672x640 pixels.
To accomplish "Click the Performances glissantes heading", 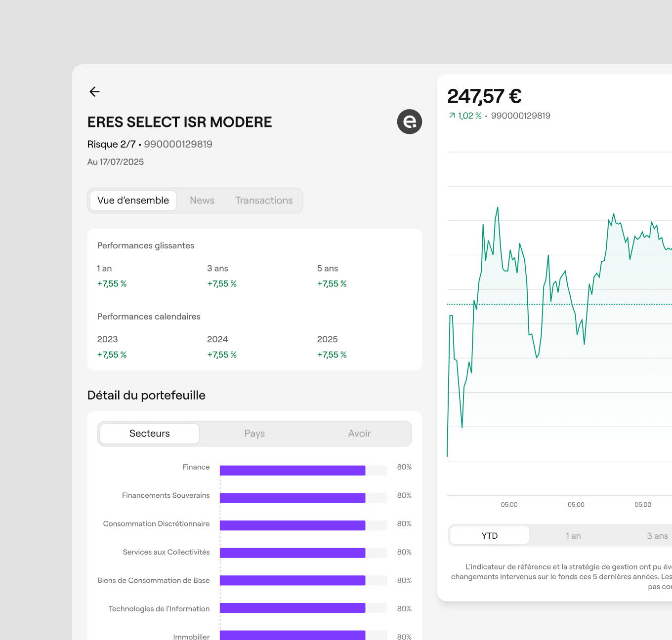I will pos(146,245).
